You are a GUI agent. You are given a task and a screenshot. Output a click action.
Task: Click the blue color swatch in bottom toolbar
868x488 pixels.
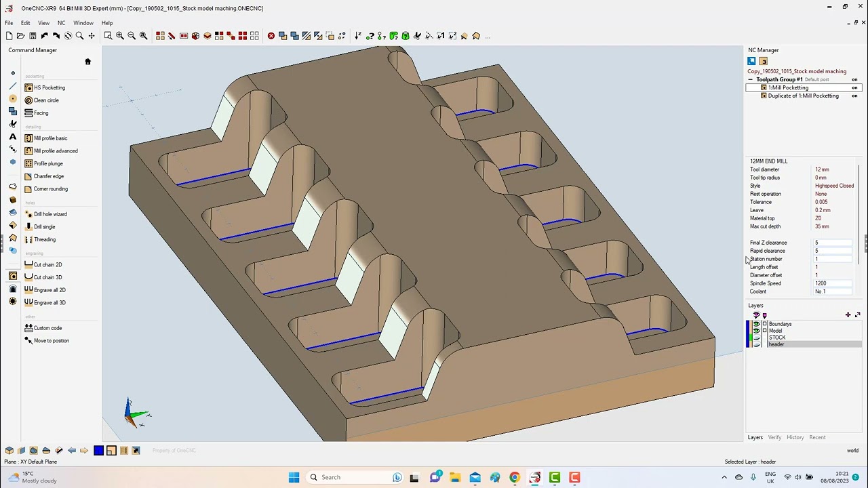click(98, 450)
